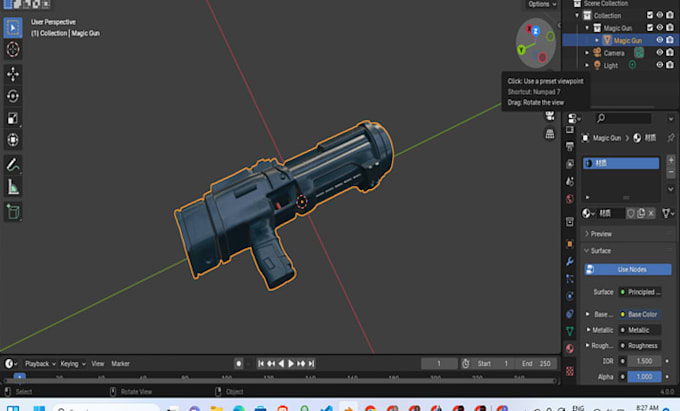Open the Modifiers wrench tab
Image resolution: width=680 pixels, height=411 pixels.
570,261
